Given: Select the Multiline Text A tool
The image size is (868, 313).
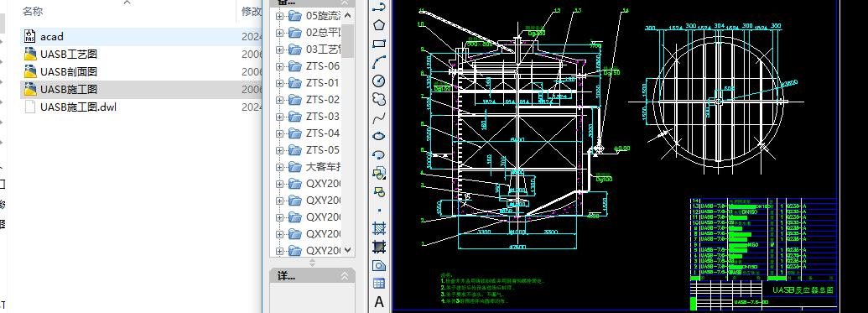Looking at the screenshot, I should [378, 302].
